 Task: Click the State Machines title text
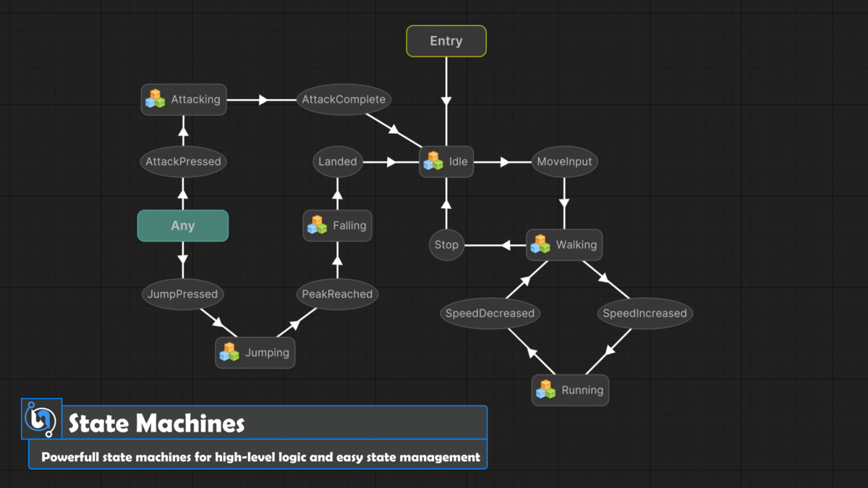click(x=156, y=423)
